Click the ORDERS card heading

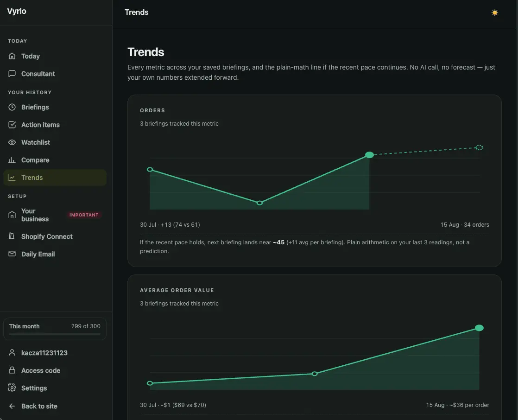click(x=152, y=110)
